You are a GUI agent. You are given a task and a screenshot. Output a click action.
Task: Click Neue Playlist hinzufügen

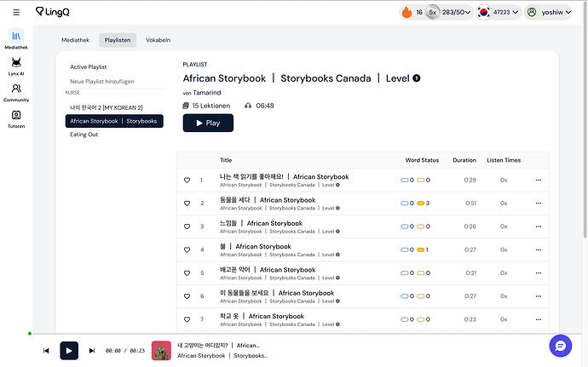101,82
